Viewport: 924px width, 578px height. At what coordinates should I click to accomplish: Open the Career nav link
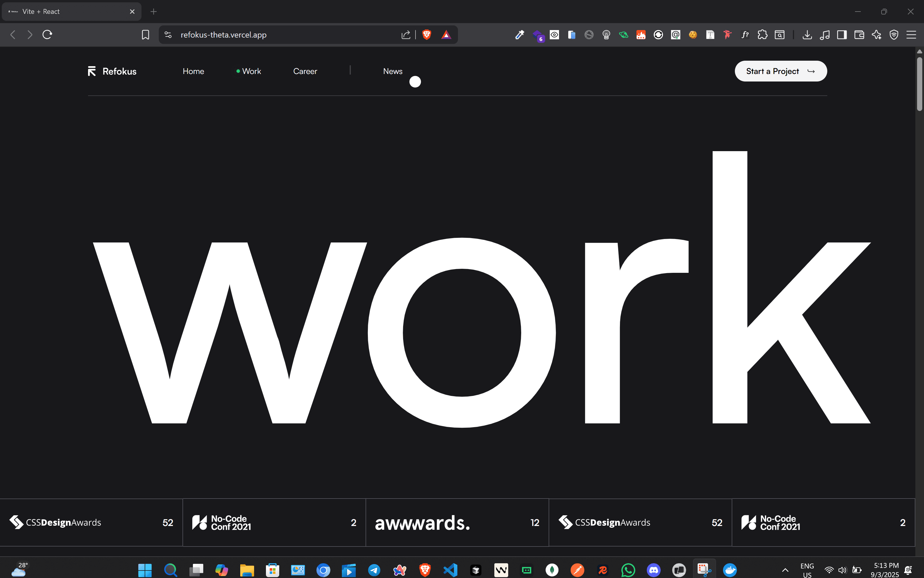click(305, 71)
